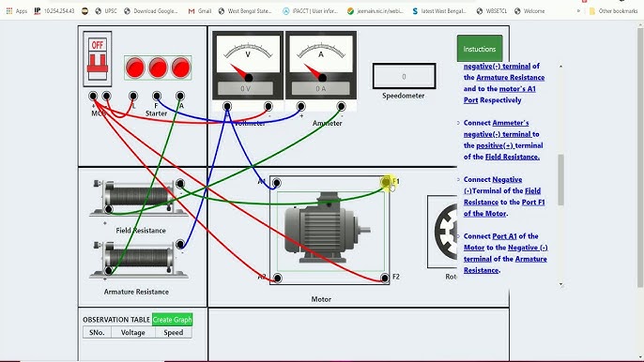Flip the MCB OFF switch

point(98,59)
